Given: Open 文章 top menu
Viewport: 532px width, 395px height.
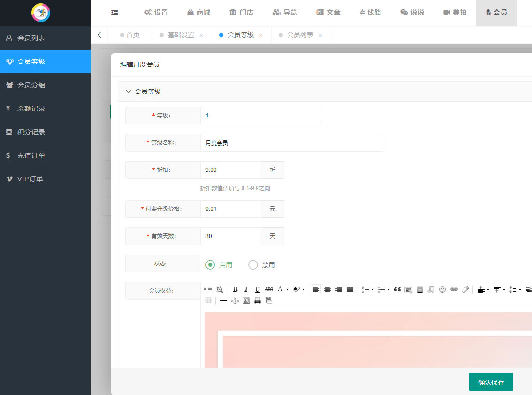Looking at the screenshot, I should (328, 13).
